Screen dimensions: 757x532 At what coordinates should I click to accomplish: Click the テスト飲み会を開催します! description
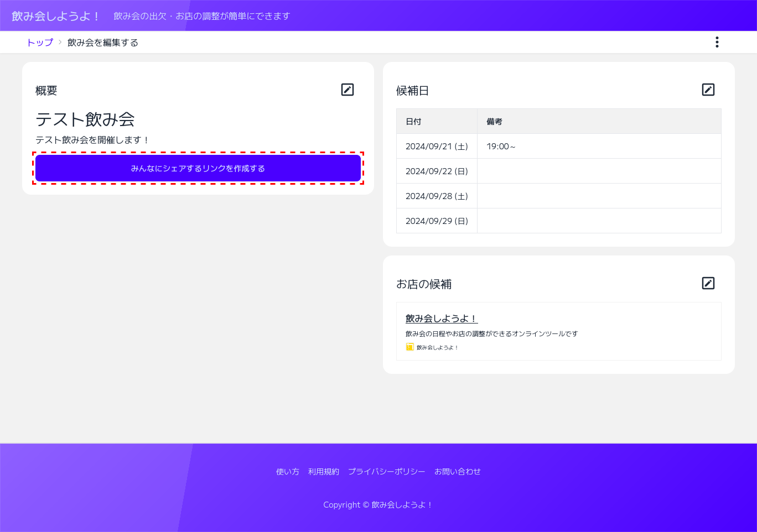point(92,140)
